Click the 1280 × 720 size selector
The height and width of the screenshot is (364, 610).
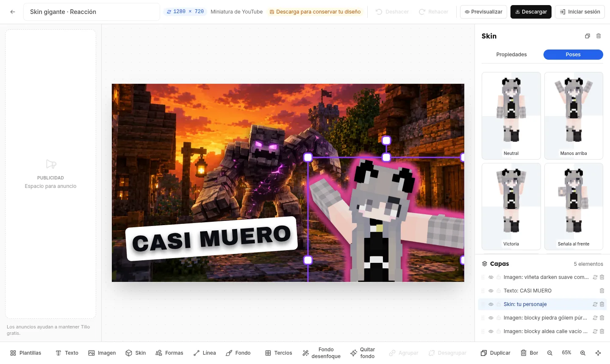(x=185, y=12)
